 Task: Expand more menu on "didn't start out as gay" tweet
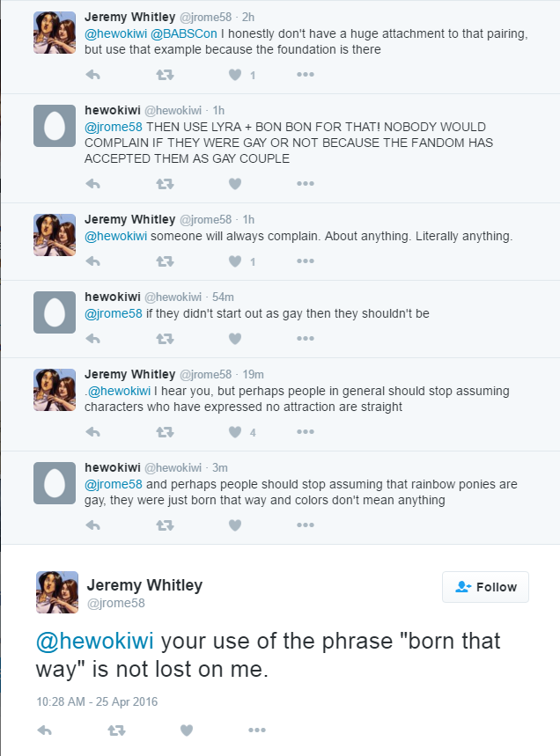306,339
